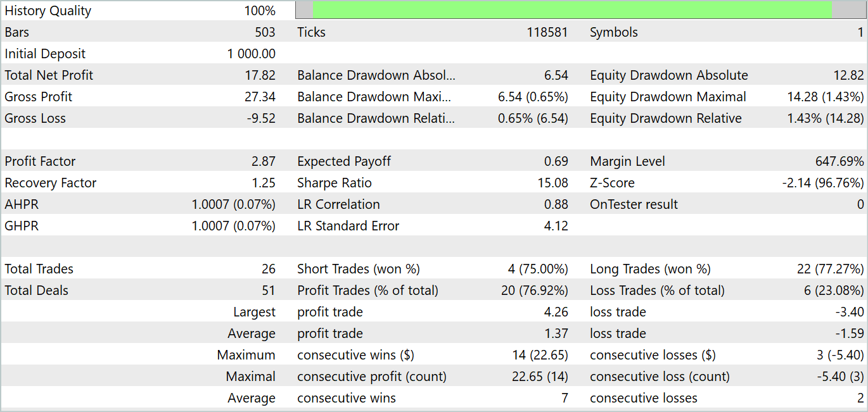Click the Sharpe Ratio value 15.08
The height and width of the screenshot is (412, 868).
(552, 183)
